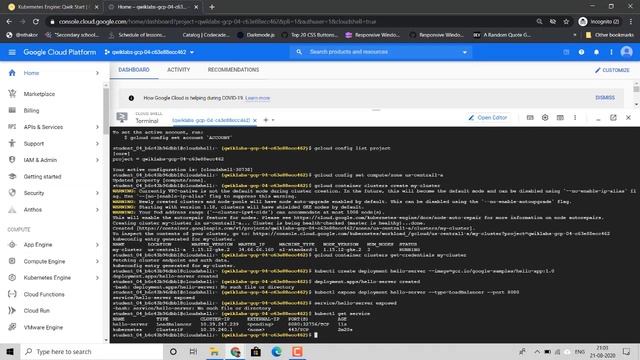The width and height of the screenshot is (640, 360).
Task: Click the Windows taskbar search box
Action: coord(91,351)
